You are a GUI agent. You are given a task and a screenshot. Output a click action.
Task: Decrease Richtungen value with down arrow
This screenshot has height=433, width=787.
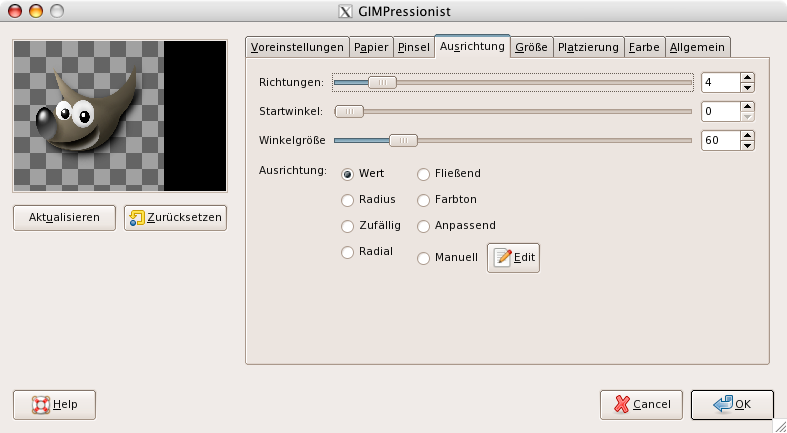pyautogui.click(x=747, y=87)
